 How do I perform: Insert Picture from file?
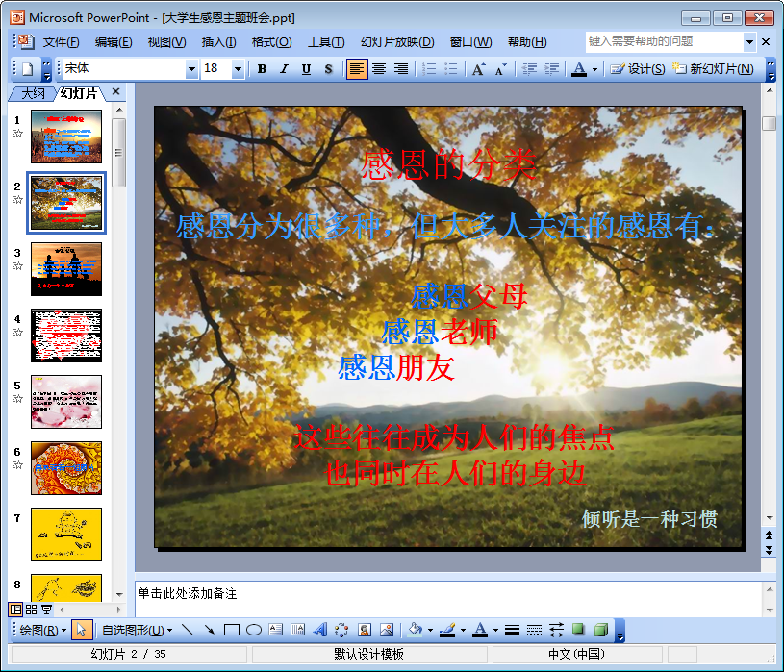[387, 630]
